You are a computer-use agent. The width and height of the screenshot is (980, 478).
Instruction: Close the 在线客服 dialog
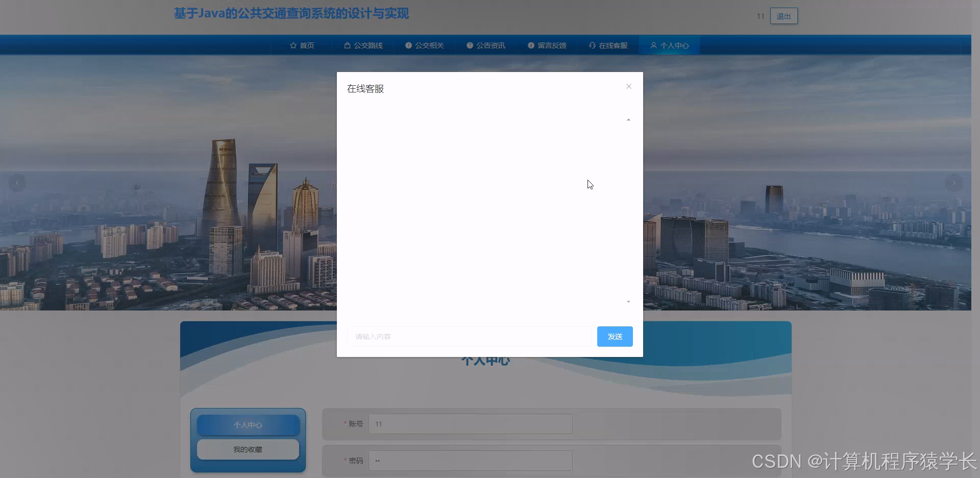[628, 86]
